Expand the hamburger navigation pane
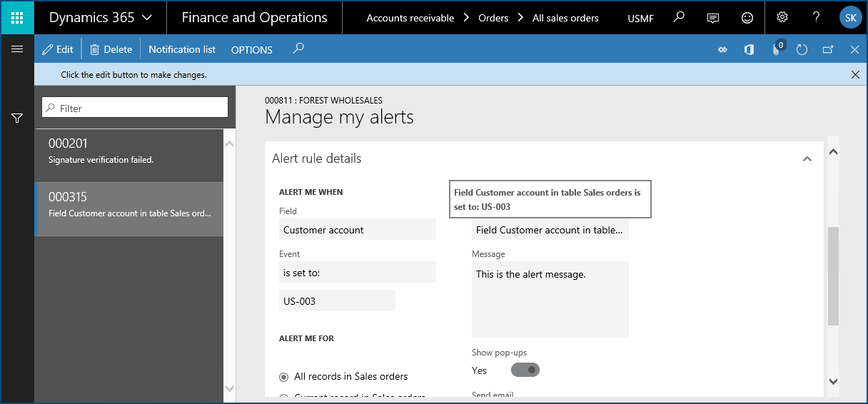Image resolution: width=868 pixels, height=404 pixels. [17, 49]
